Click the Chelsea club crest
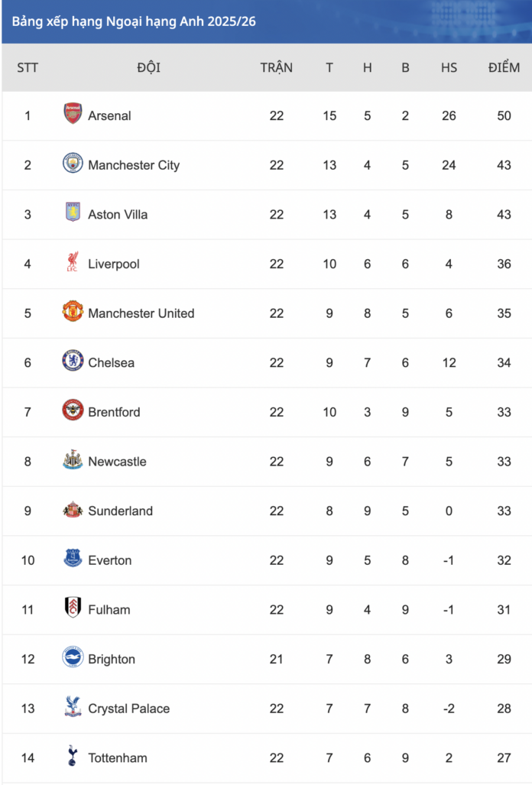532x785 pixels. click(x=73, y=362)
